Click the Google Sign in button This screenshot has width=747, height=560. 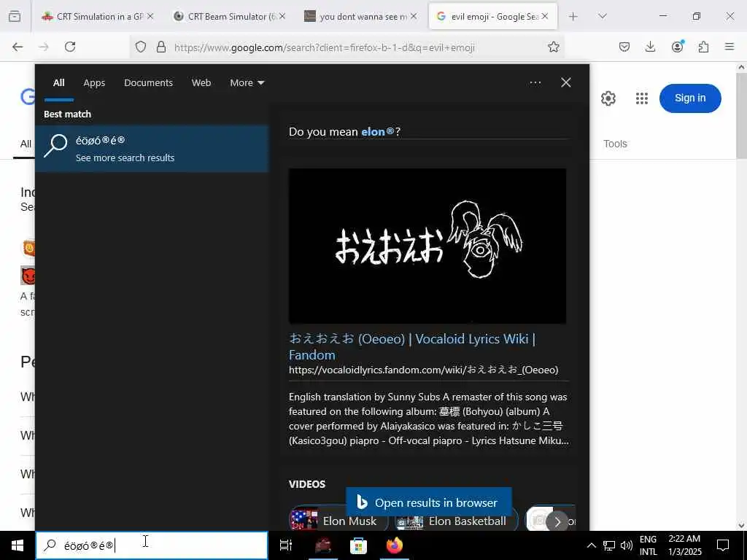coord(690,98)
